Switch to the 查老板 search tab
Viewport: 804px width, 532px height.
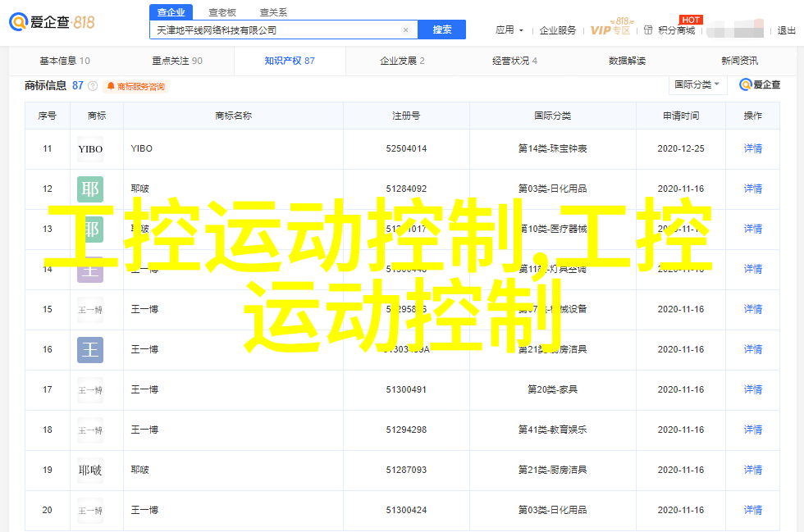pyautogui.click(x=222, y=12)
